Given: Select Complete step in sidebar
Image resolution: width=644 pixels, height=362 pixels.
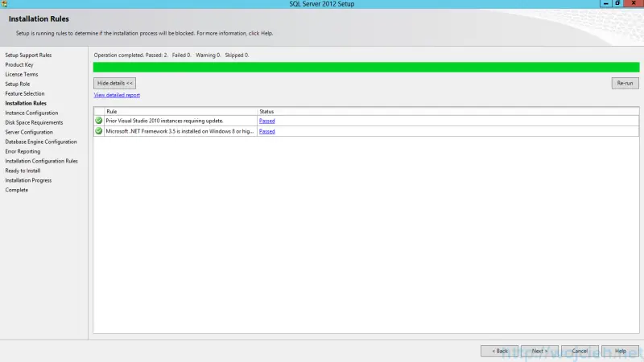Looking at the screenshot, I should coord(16,190).
